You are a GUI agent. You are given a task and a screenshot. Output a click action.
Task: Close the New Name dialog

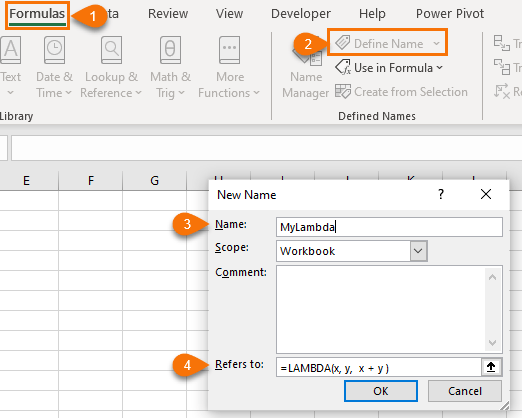(486, 194)
